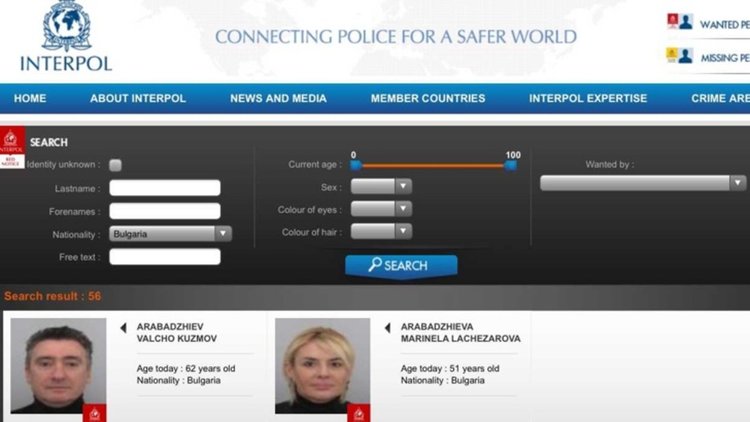The width and height of the screenshot is (750, 422).
Task: Click the maximum age slider handle at 100
Action: pyautogui.click(x=510, y=166)
